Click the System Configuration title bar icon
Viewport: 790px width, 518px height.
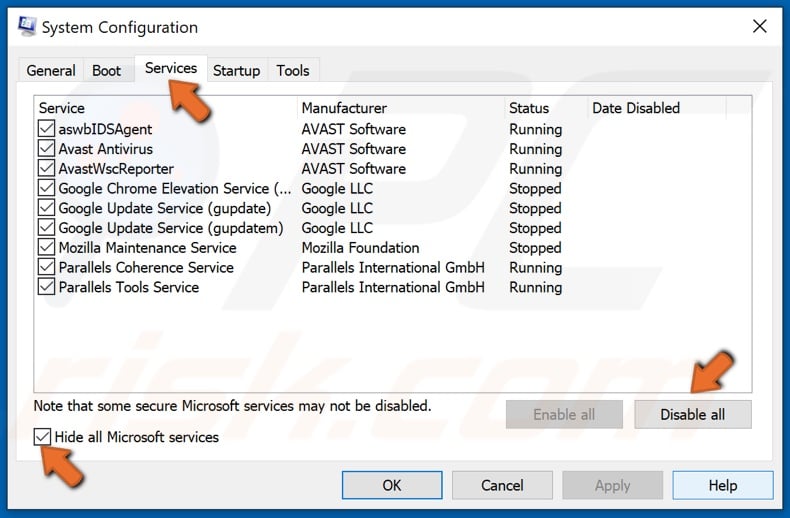[x=27, y=27]
